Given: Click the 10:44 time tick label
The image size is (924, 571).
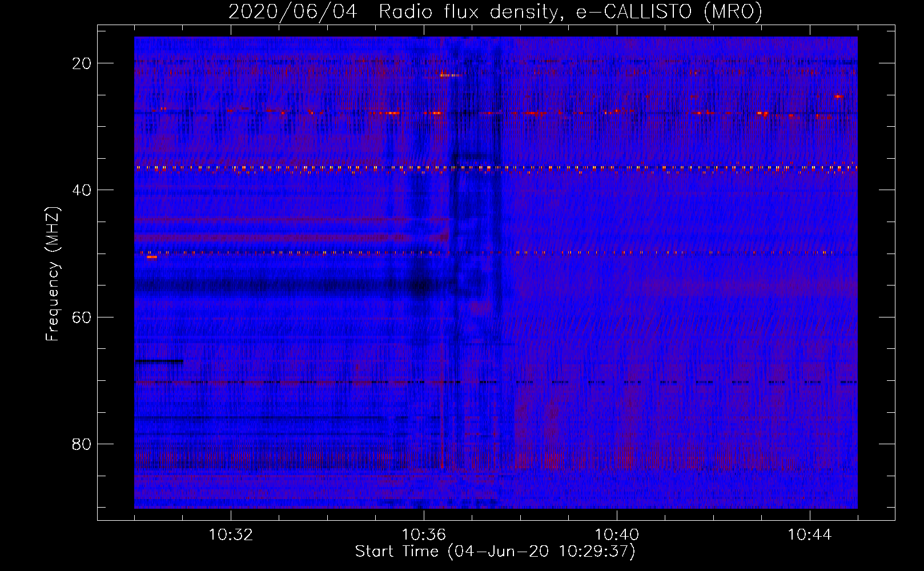Looking at the screenshot, I should point(810,535).
